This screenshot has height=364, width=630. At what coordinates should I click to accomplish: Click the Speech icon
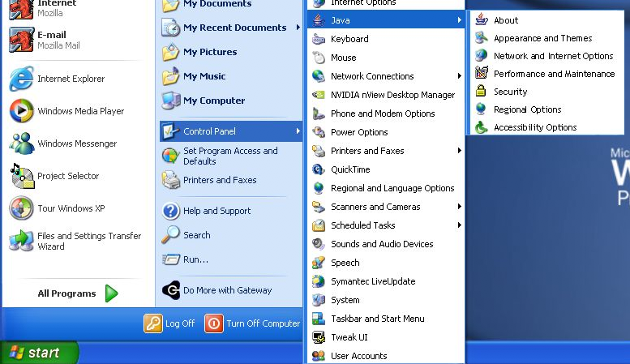tap(319, 263)
